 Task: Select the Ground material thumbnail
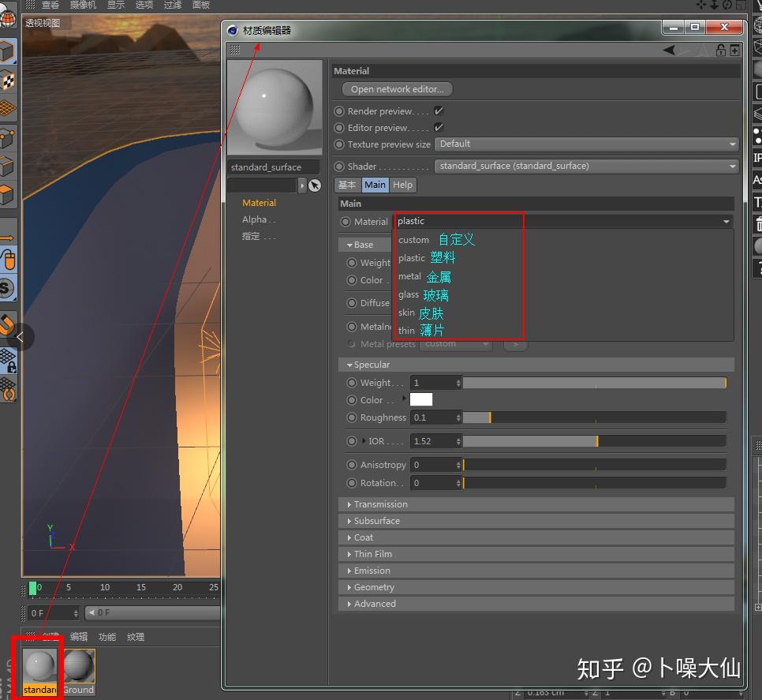(78, 667)
